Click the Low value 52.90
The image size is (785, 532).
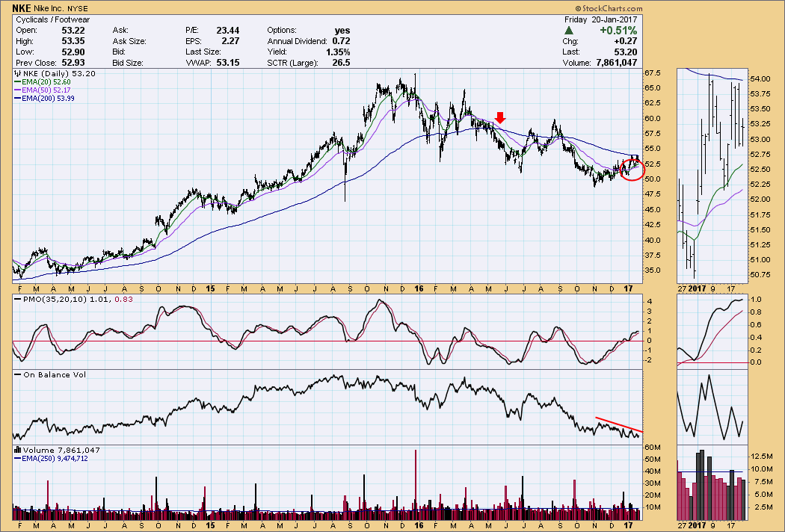tap(73, 52)
